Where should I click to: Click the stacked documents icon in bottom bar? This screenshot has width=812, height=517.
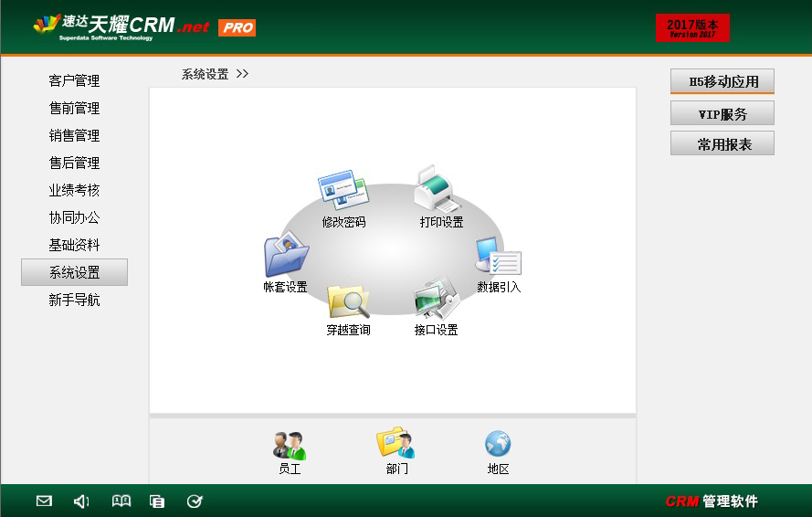[157, 501]
